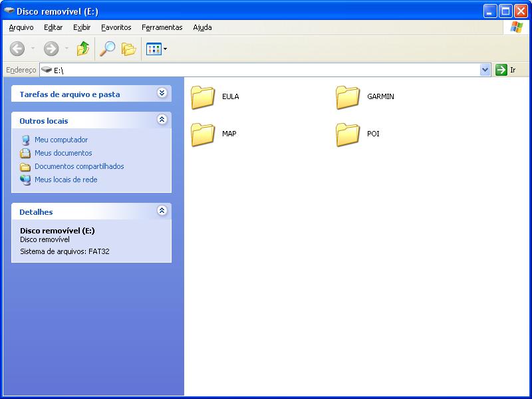Open the Meu computador link

point(61,140)
